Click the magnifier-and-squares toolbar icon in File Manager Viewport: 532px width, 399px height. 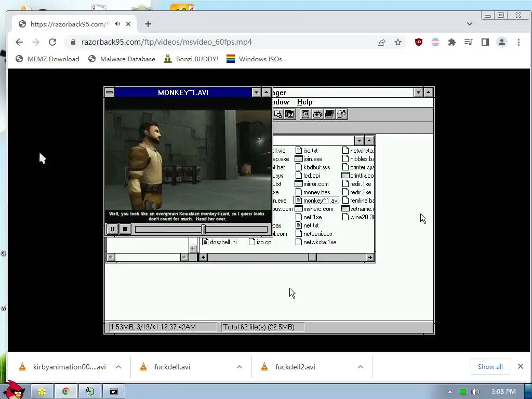coord(278,114)
